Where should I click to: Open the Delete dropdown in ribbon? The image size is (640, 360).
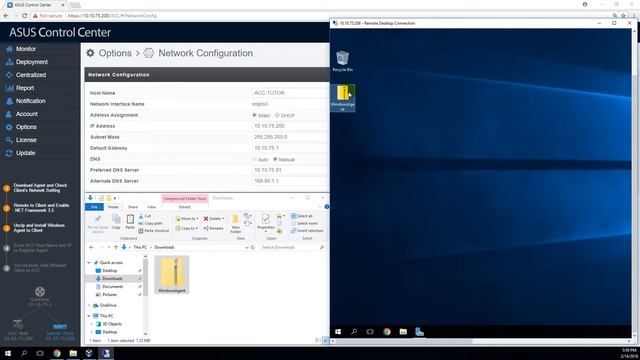(214, 219)
